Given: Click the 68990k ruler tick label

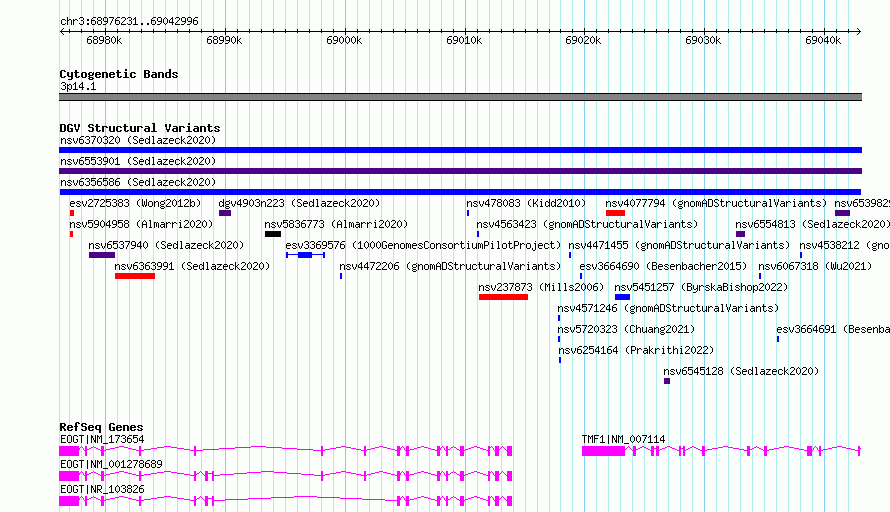Looking at the screenshot, I should [x=224, y=40].
